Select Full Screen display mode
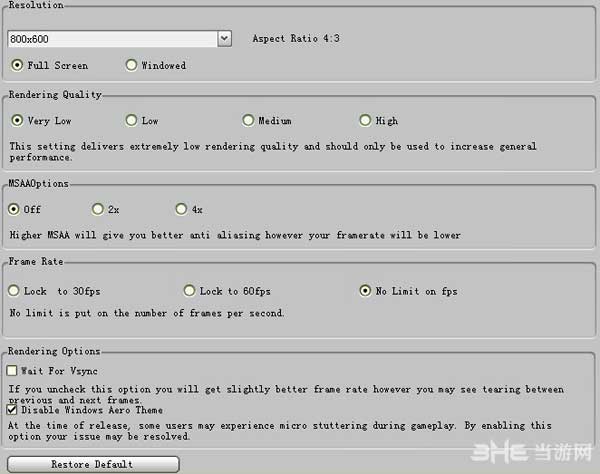 17,65
